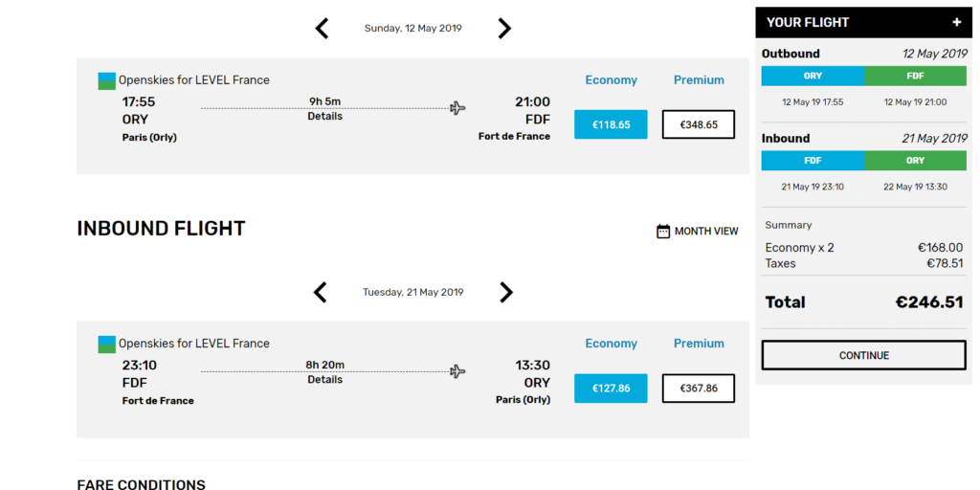
Task: Show Details for outbound 9h 5m flight
Action: (324, 117)
